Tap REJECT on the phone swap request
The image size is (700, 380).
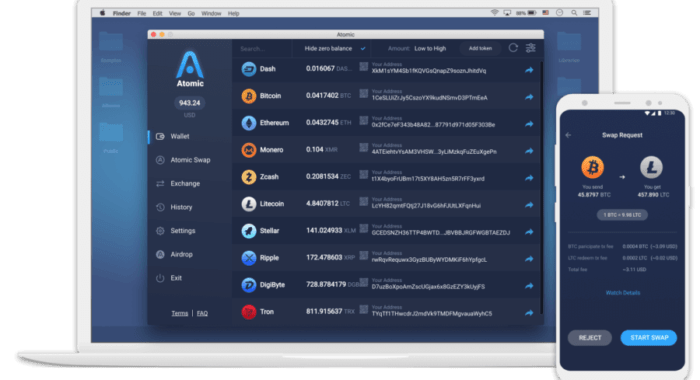click(590, 338)
